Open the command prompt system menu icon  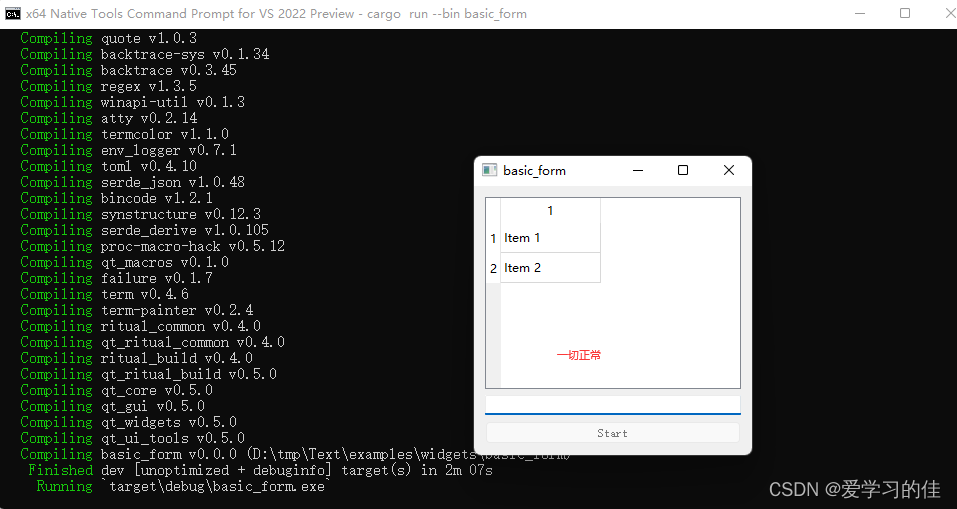[13, 13]
